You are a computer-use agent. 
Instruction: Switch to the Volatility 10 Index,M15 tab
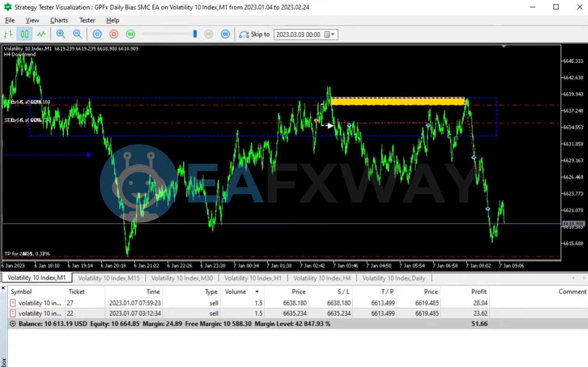[x=109, y=278]
